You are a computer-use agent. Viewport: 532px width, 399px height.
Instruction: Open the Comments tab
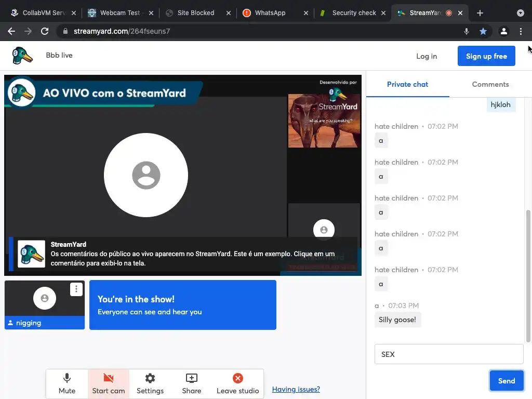[x=490, y=84]
